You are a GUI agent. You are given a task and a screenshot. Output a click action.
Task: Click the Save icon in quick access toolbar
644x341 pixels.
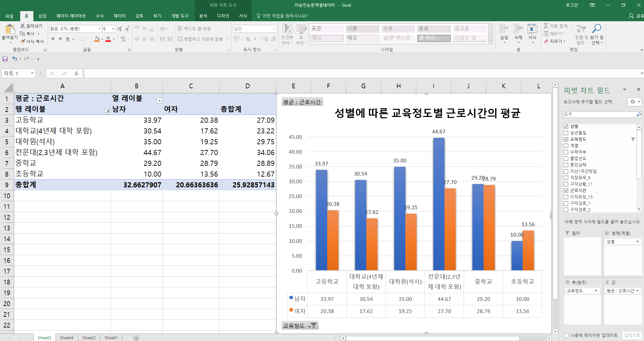click(5, 59)
